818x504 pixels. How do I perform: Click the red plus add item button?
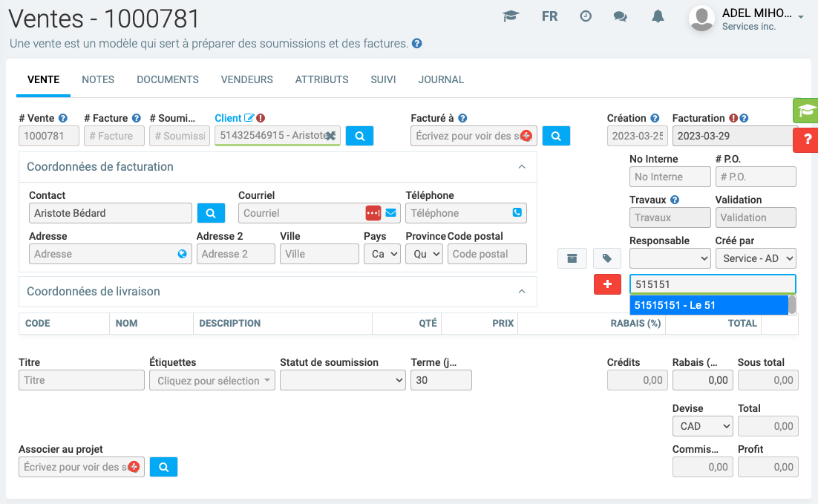pos(607,284)
